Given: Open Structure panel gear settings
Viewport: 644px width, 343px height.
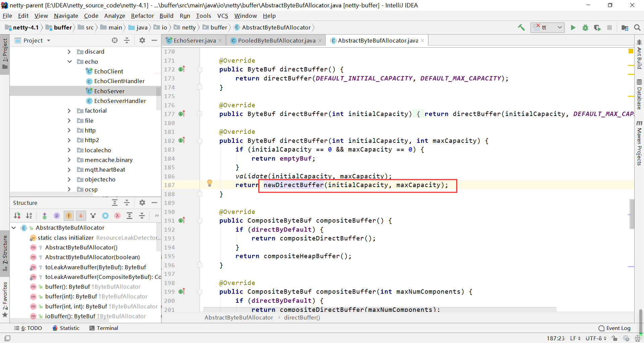Looking at the screenshot, I should coord(142,203).
